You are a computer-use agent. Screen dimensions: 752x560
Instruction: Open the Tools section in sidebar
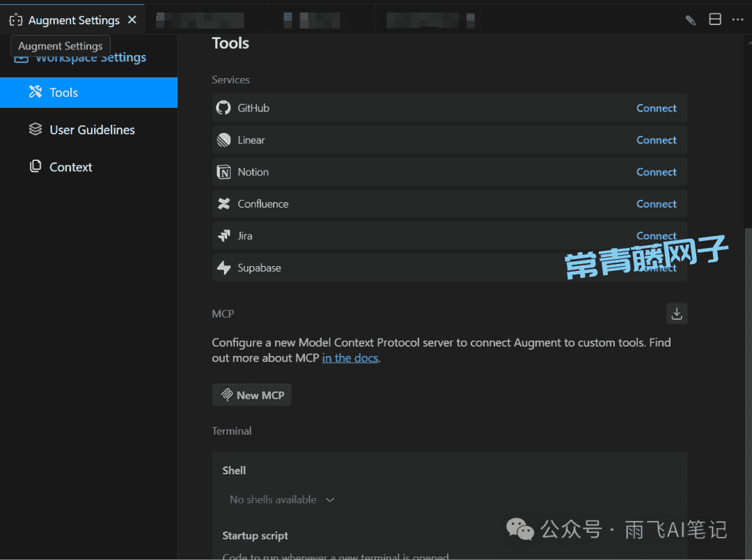(x=88, y=92)
